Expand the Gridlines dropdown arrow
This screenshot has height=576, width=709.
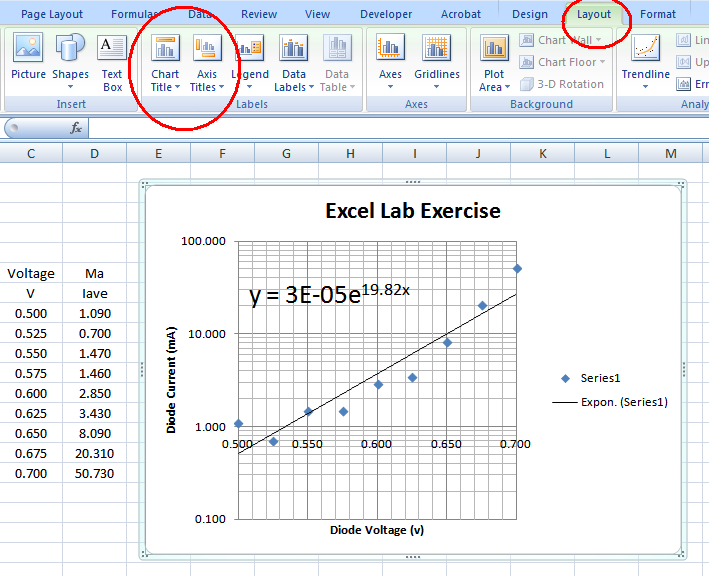(x=436, y=87)
